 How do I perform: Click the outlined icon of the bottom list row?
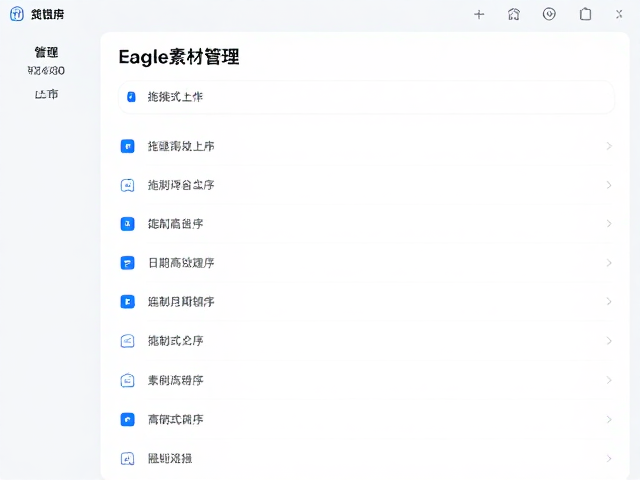click(x=127, y=459)
